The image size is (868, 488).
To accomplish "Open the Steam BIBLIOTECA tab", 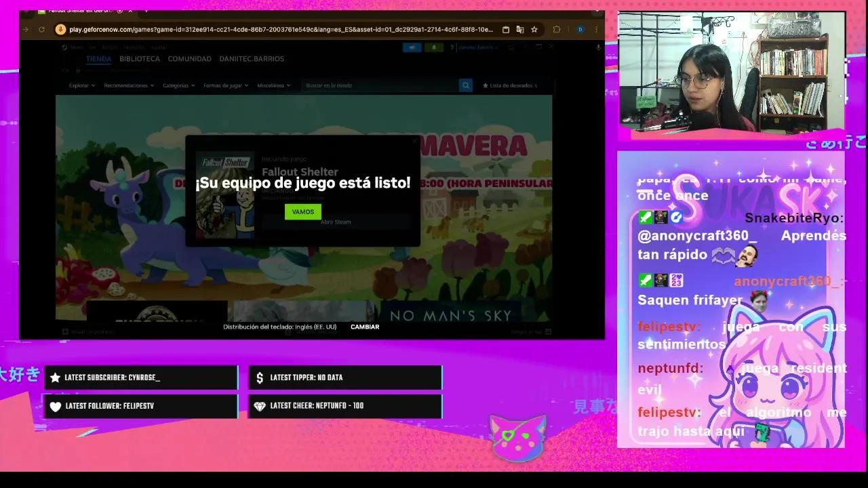I will coord(140,59).
